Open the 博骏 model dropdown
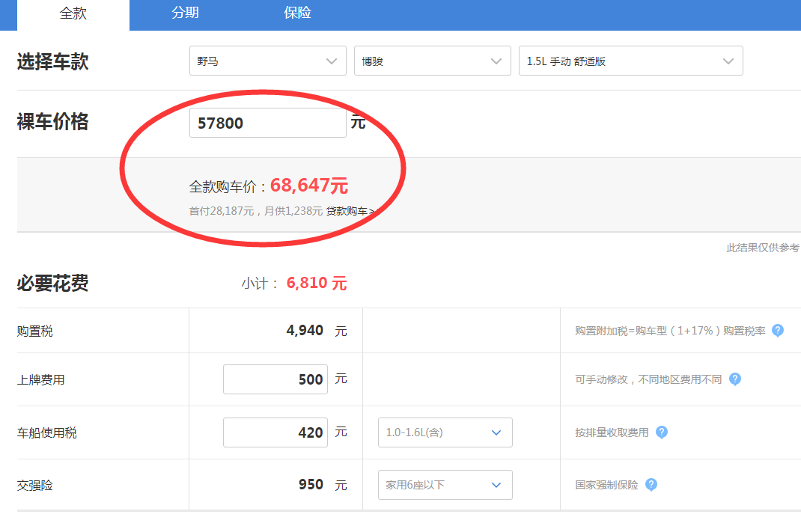Screen dimensions: 801x532 pyautogui.click(x=432, y=61)
